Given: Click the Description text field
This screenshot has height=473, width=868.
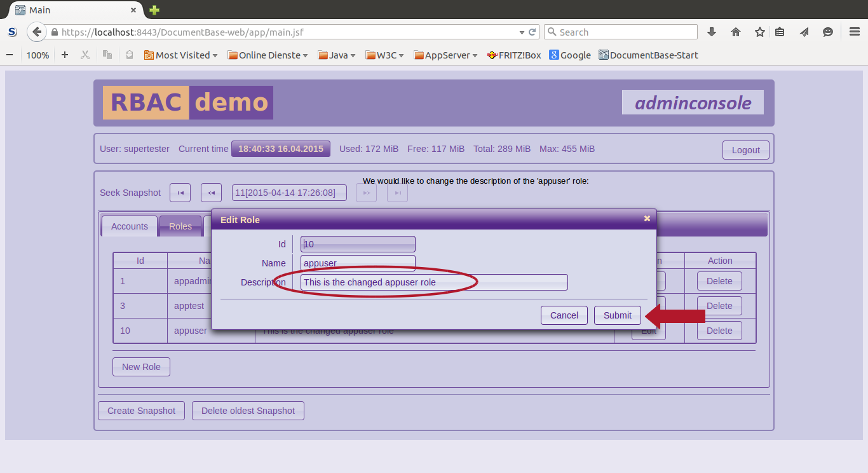Looking at the screenshot, I should pyautogui.click(x=434, y=282).
